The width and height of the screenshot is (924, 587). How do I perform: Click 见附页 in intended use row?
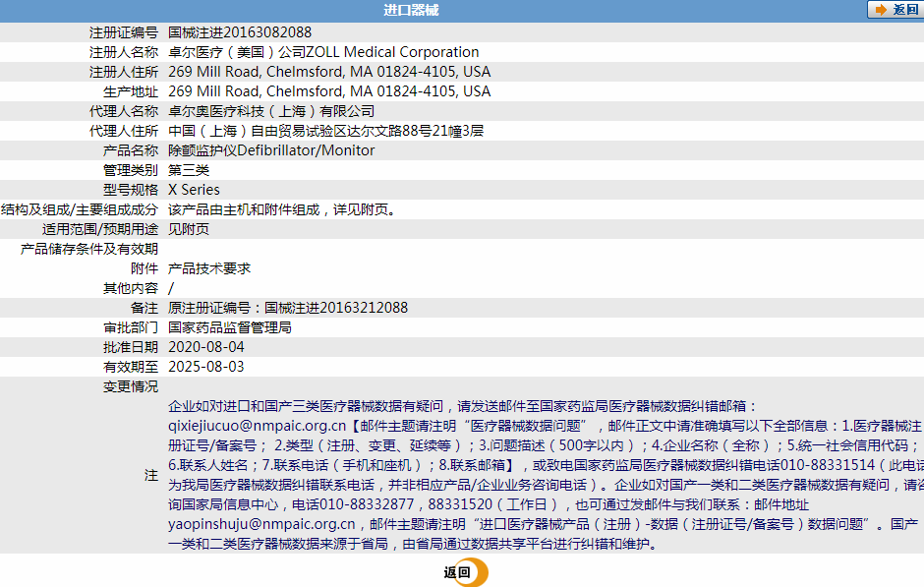tap(189, 229)
